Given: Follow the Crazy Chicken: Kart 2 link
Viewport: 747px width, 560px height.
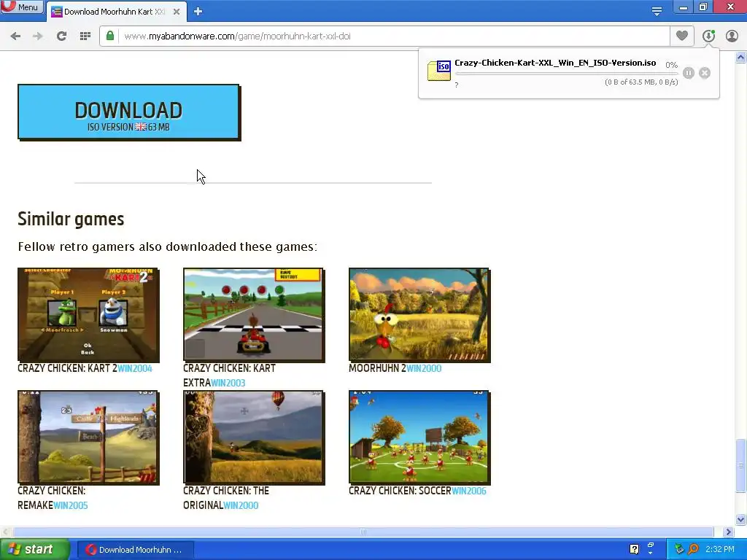Looking at the screenshot, I should click(67, 368).
